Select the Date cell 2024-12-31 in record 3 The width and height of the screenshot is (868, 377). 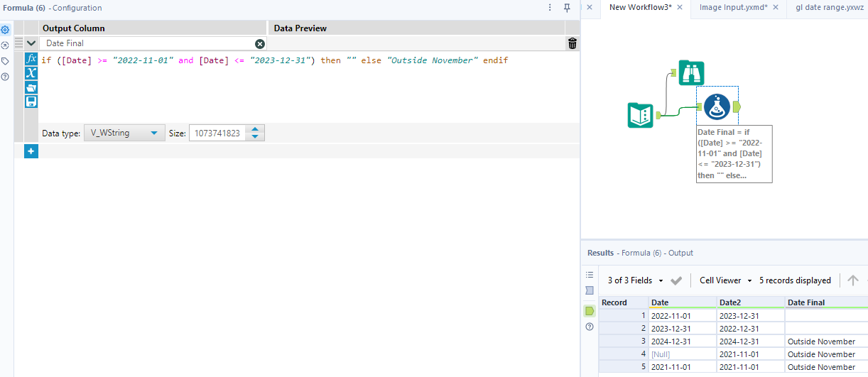coord(683,342)
